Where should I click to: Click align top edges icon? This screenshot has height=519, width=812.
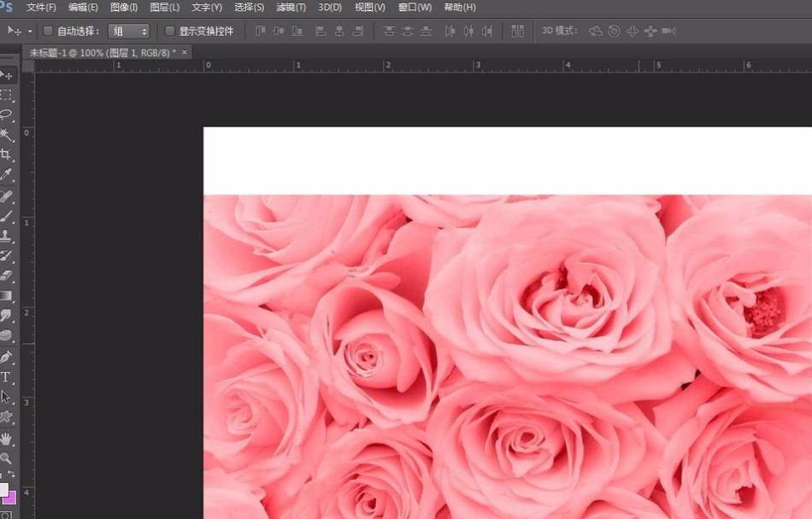pos(260,31)
